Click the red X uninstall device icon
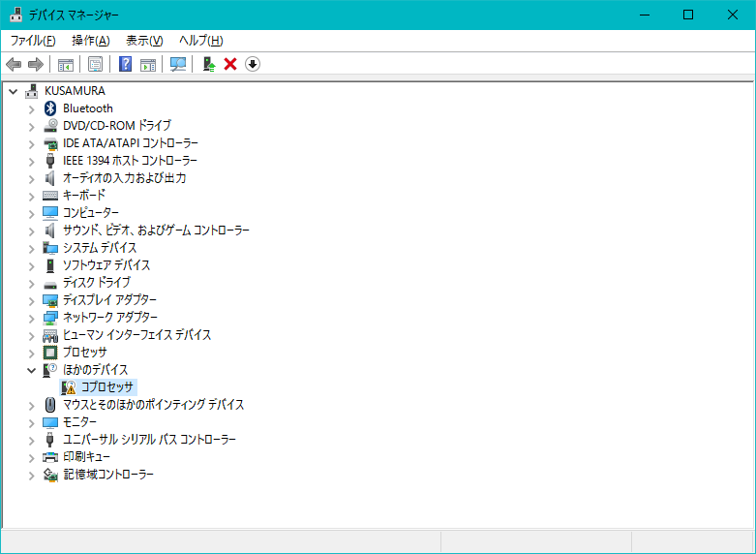Screen dimensions: 756x554 (x=230, y=64)
